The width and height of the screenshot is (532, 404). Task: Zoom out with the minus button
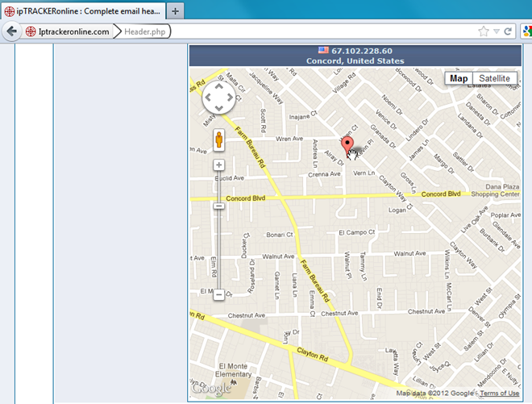pos(218,294)
